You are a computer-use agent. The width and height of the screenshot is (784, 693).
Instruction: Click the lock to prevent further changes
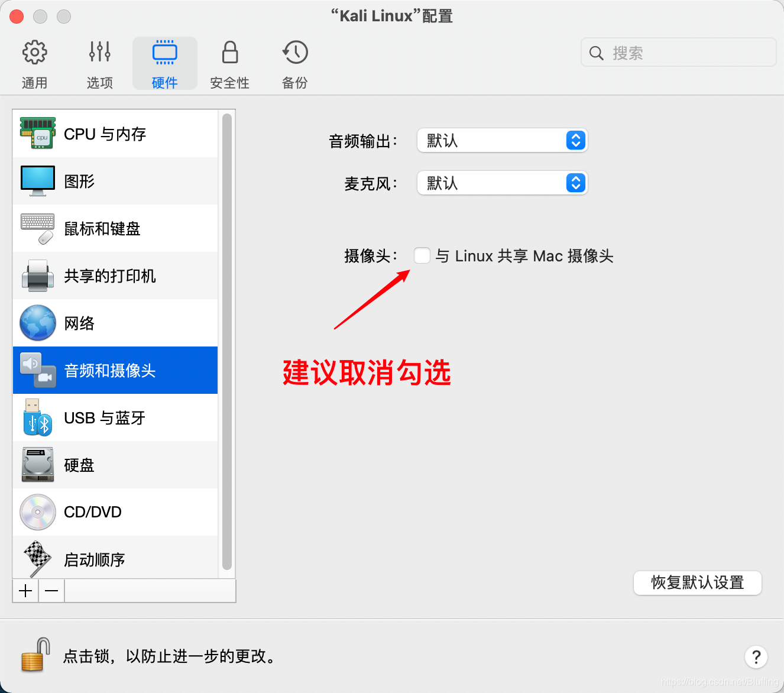[34, 655]
